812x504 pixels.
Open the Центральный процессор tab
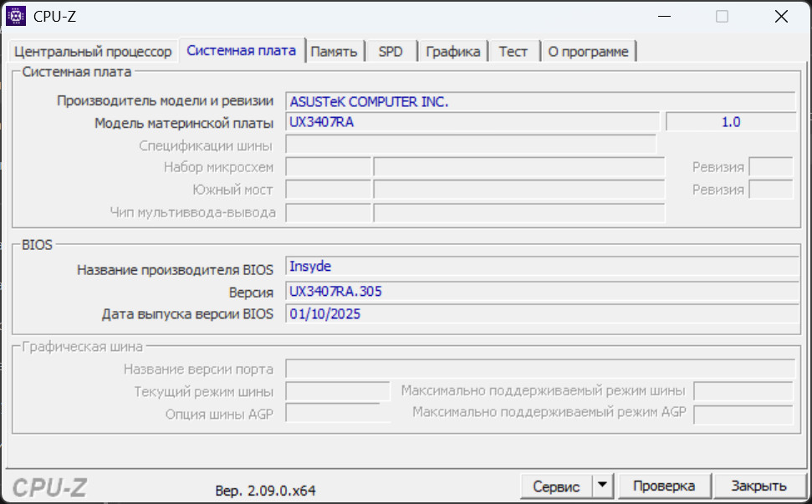(x=93, y=51)
